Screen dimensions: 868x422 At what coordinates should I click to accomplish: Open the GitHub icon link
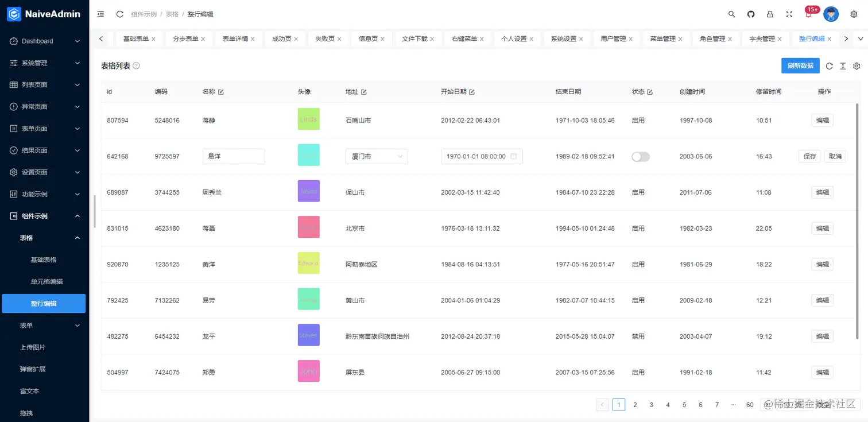pyautogui.click(x=751, y=14)
